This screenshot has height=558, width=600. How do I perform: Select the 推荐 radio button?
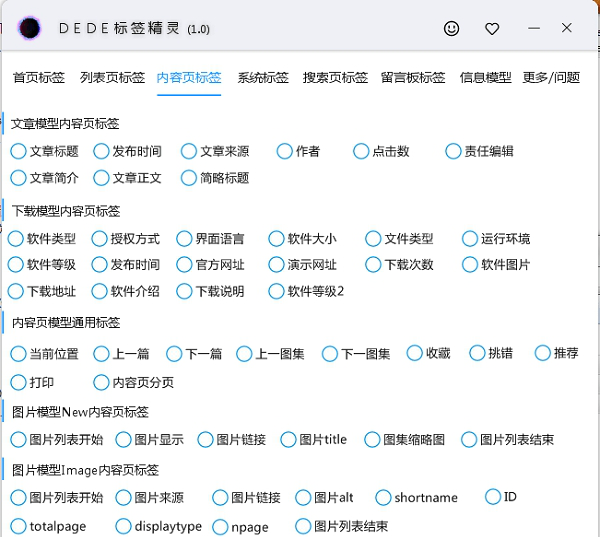point(543,353)
